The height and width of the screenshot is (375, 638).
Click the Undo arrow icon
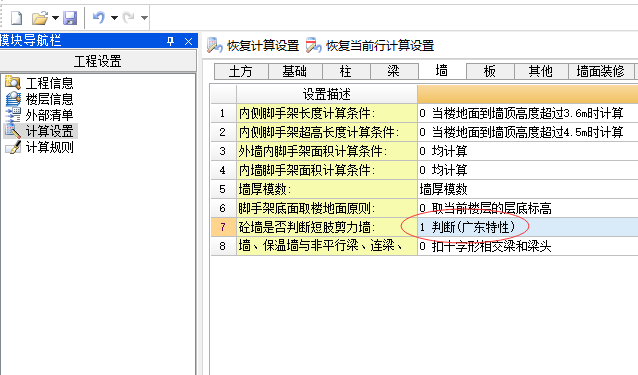[x=98, y=17]
